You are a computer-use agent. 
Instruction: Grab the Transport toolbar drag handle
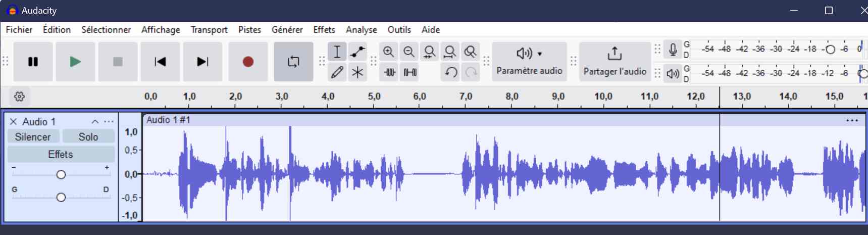pos(6,62)
